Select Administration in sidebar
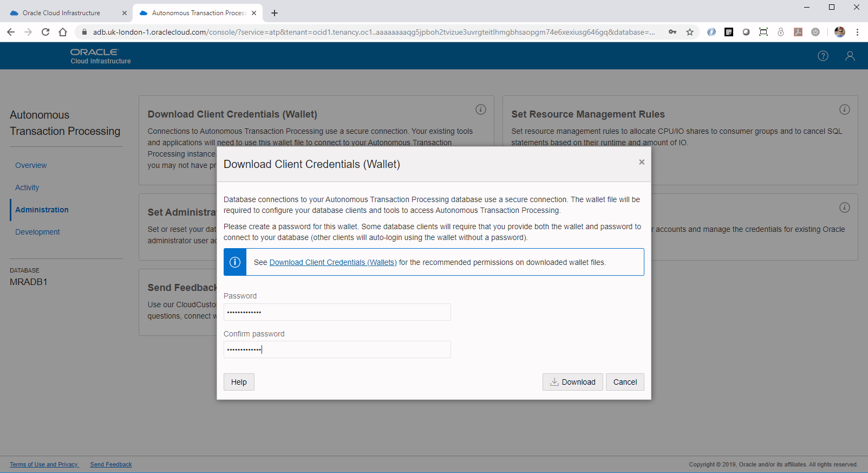 pos(42,210)
